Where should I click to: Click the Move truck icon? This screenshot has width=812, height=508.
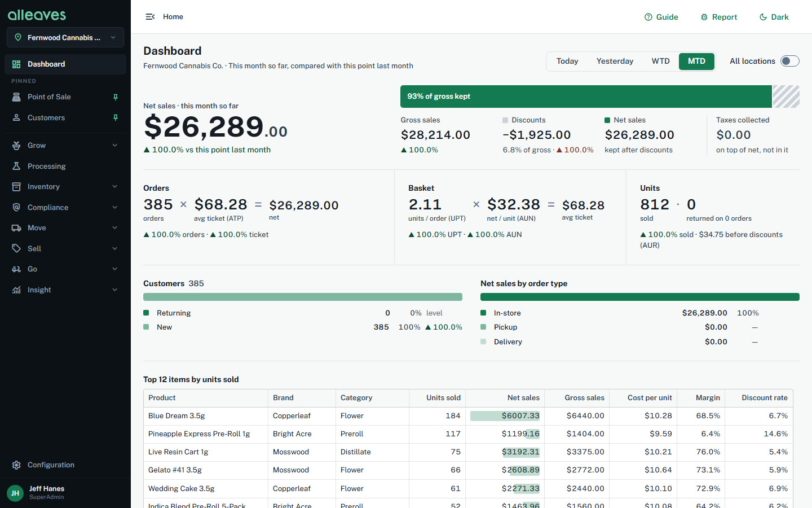[16, 228]
